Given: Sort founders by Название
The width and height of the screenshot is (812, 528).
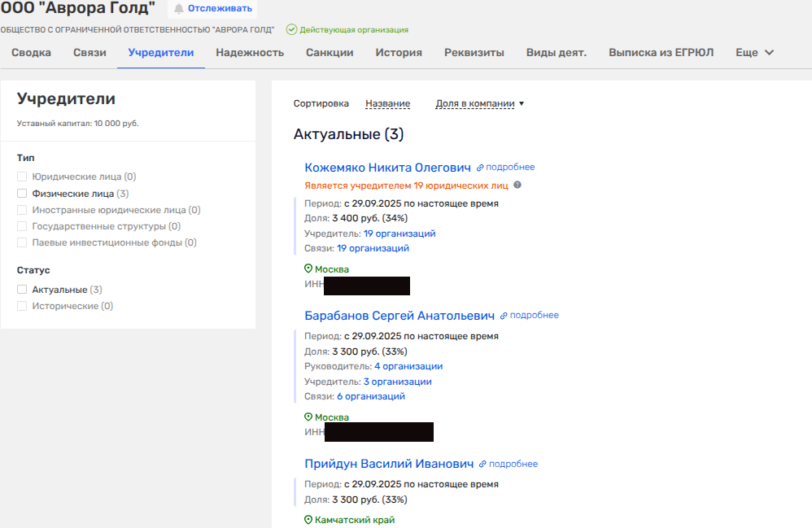Looking at the screenshot, I should click(387, 103).
